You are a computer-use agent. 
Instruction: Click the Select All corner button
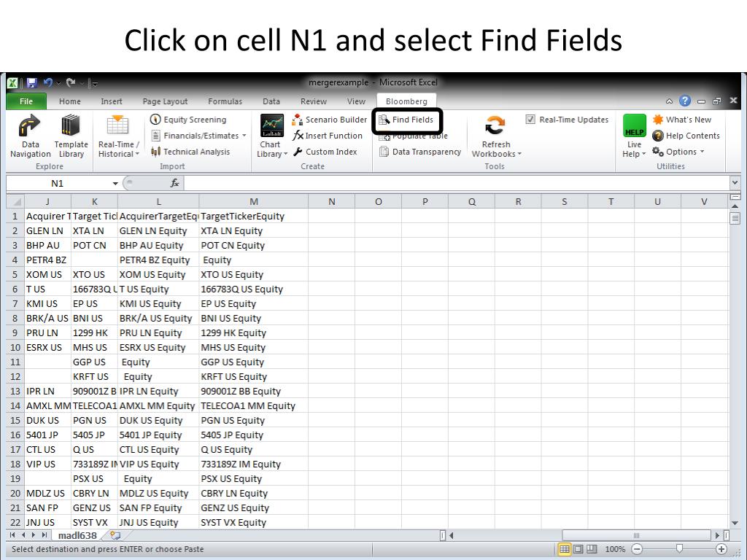[15, 201]
